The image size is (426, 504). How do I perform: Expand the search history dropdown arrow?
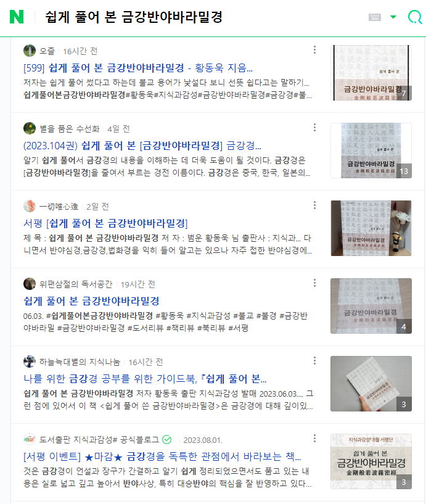(x=393, y=17)
